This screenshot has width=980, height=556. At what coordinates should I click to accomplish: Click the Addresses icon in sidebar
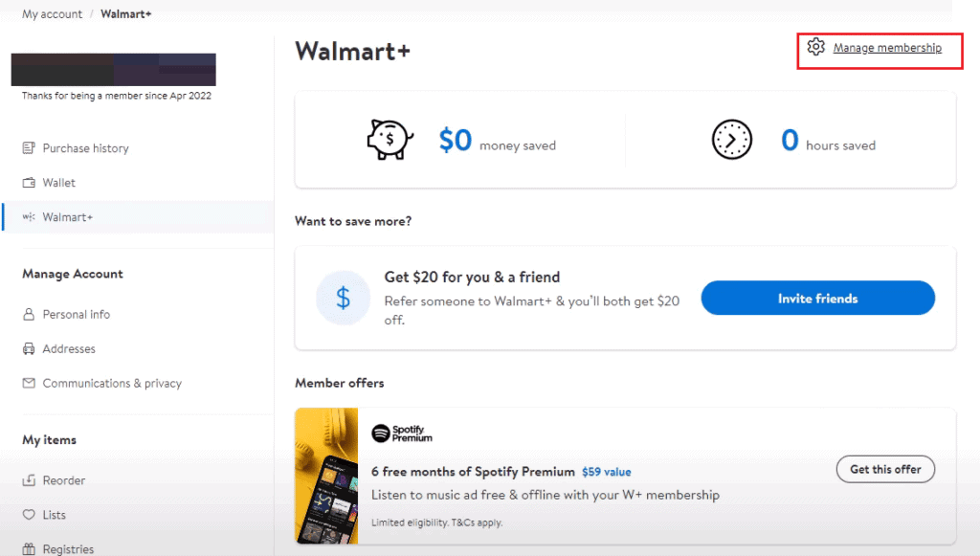tap(29, 349)
